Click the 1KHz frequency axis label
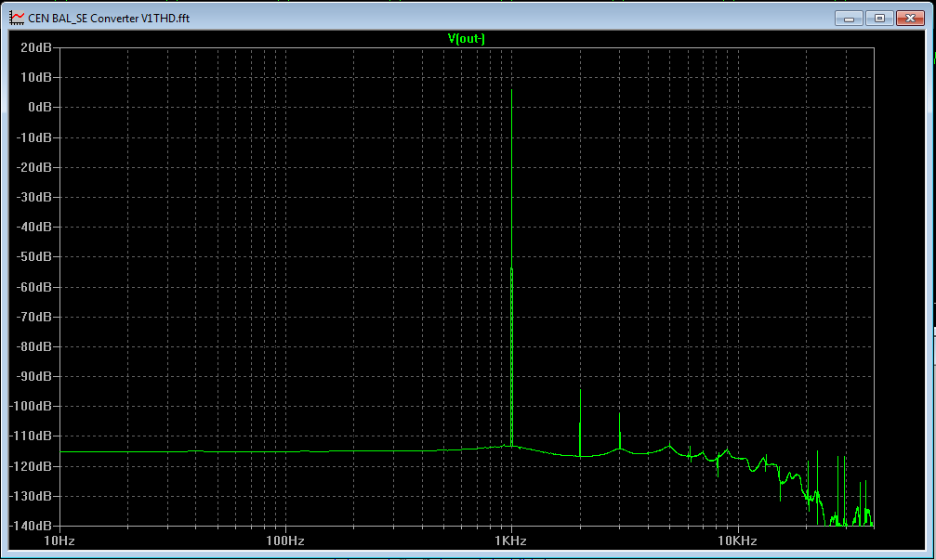The height and width of the screenshot is (560, 936). (511, 540)
